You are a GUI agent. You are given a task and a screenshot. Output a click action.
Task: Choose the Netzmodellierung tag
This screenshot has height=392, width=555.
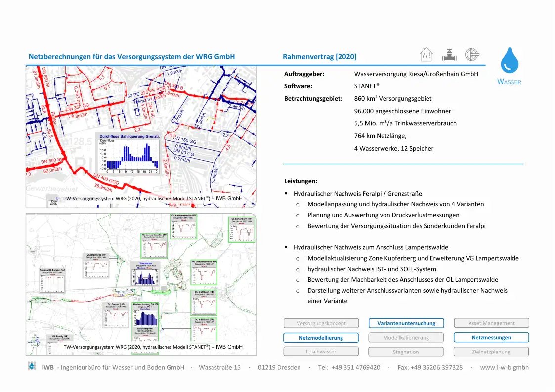click(x=321, y=338)
